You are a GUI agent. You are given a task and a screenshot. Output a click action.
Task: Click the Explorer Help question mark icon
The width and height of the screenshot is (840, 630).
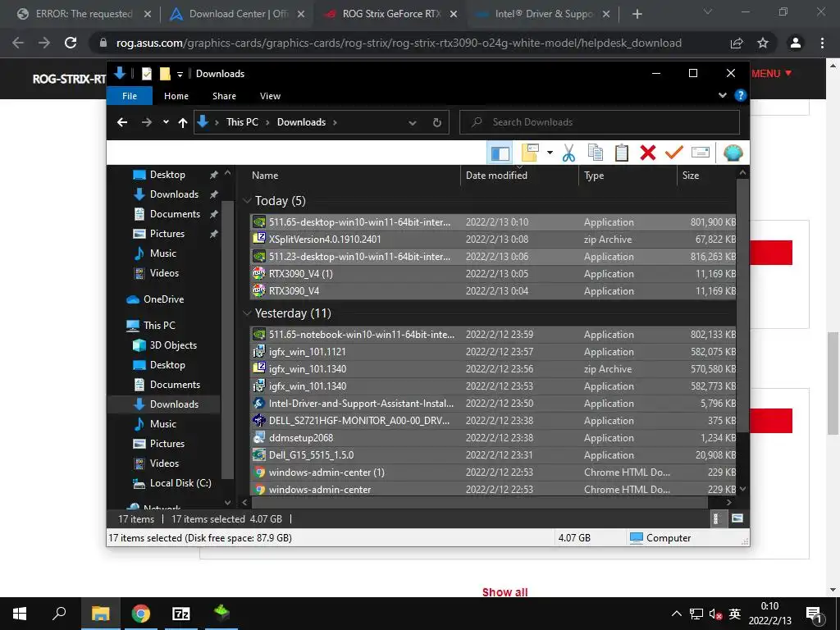tap(741, 95)
